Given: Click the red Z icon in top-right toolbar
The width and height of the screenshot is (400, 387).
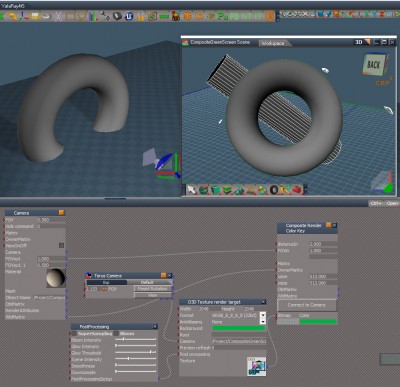Looking at the screenshot, I should pyautogui.click(x=382, y=14).
